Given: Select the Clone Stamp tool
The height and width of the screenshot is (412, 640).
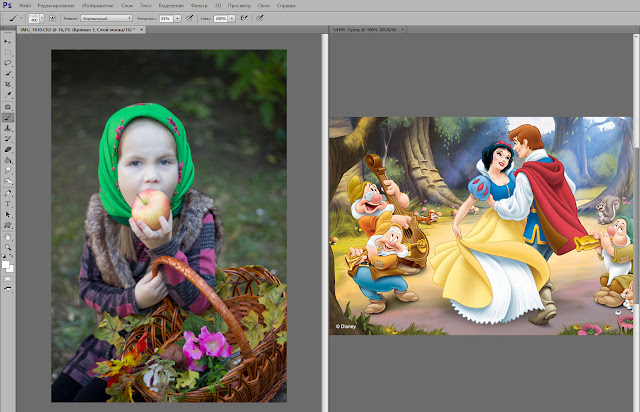Looking at the screenshot, I should (8, 128).
